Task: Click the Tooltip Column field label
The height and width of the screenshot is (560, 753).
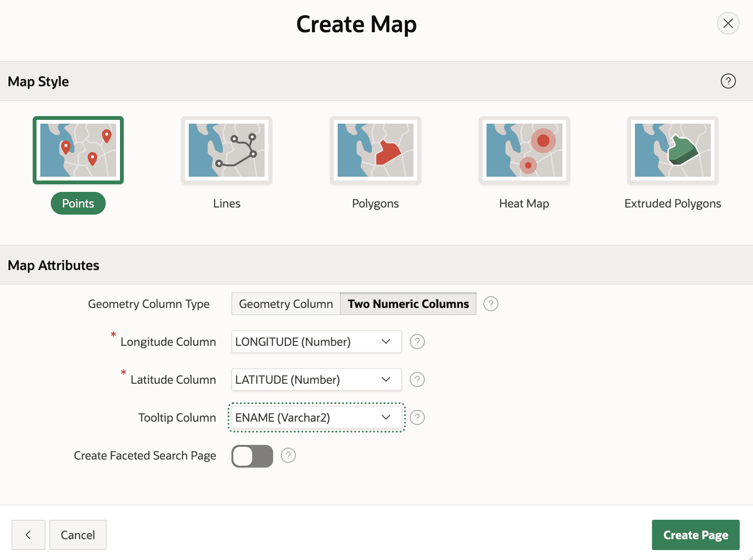Action: click(x=177, y=417)
